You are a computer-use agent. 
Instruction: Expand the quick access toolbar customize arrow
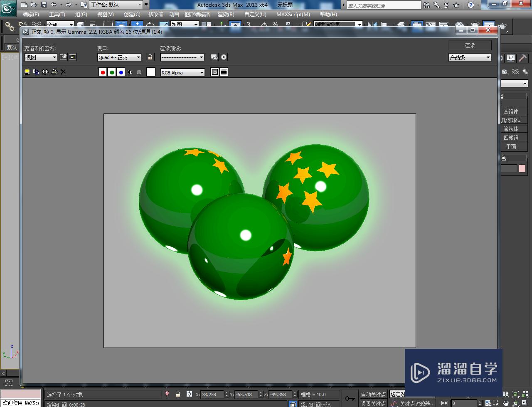click(x=146, y=5)
